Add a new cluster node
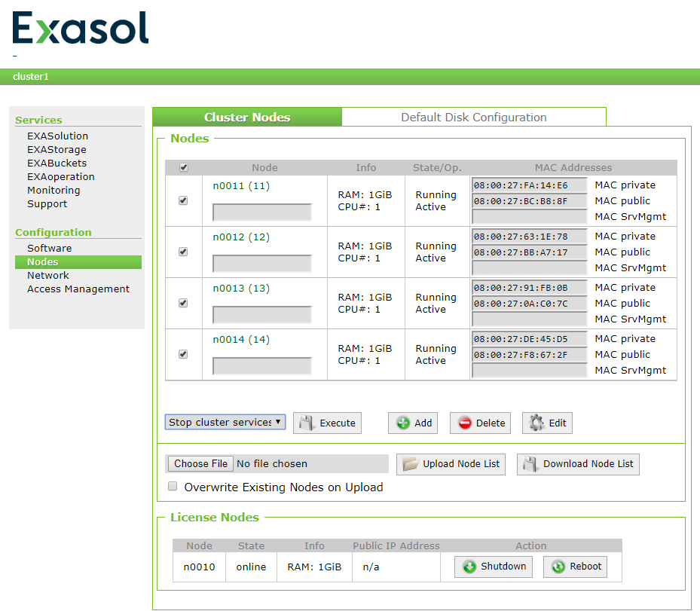Screen dimensions: 700x611 point(412,423)
